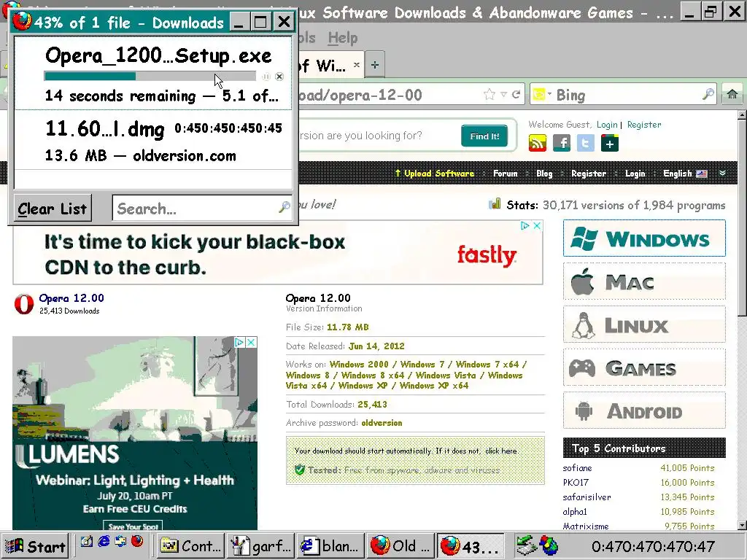Clear the downloads list
The width and height of the screenshot is (747, 560).
(53, 208)
